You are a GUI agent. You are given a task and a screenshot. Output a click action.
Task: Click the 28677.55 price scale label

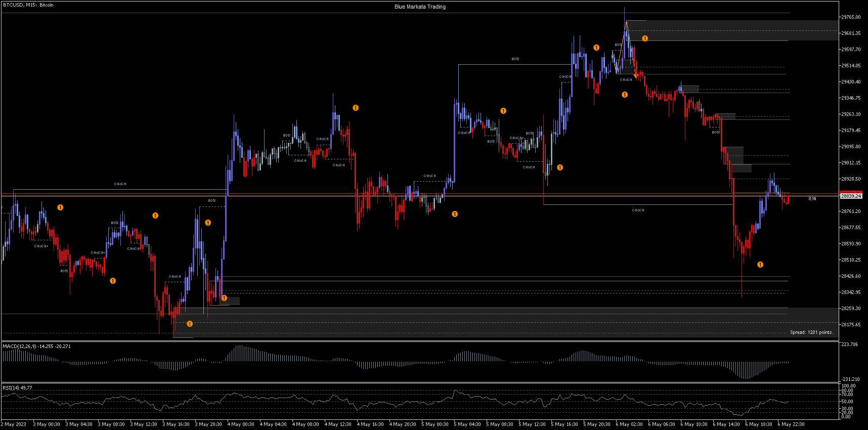click(x=851, y=228)
